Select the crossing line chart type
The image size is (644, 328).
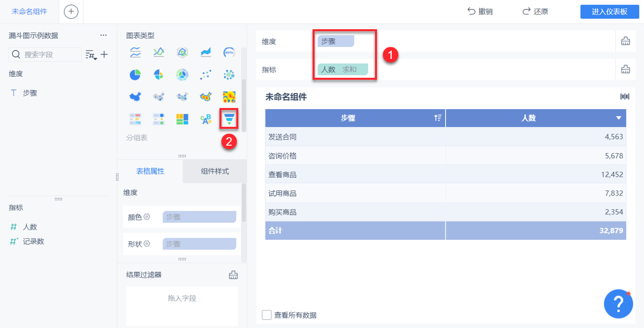[x=159, y=52]
